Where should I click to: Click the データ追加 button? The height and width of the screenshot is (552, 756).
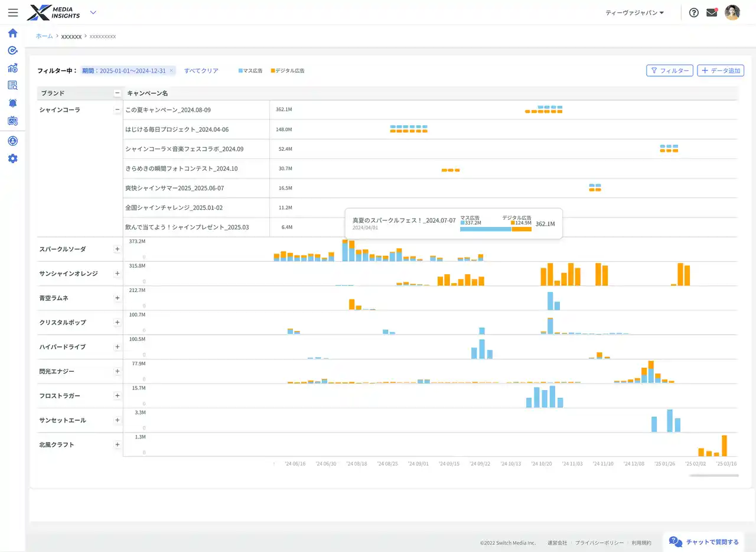[721, 71]
